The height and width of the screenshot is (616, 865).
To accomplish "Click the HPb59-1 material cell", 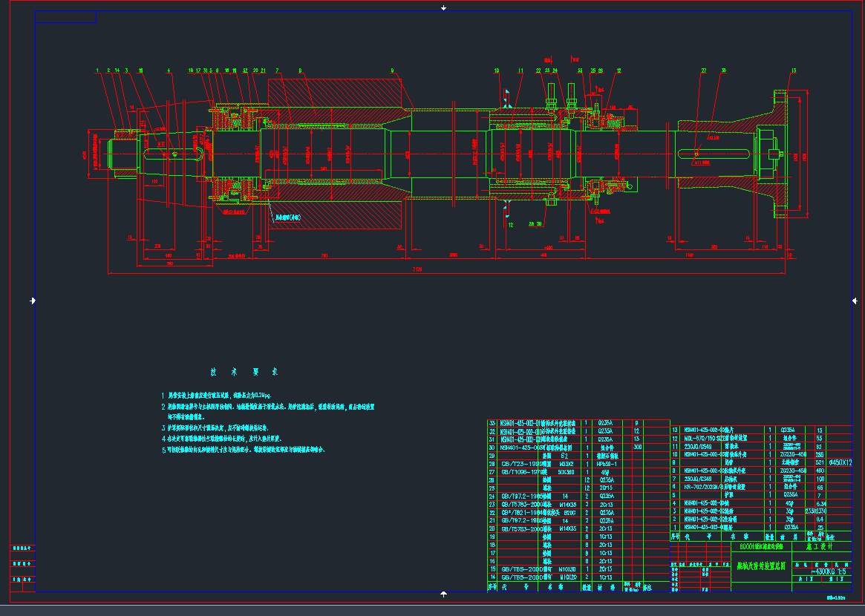I will coord(607,465).
